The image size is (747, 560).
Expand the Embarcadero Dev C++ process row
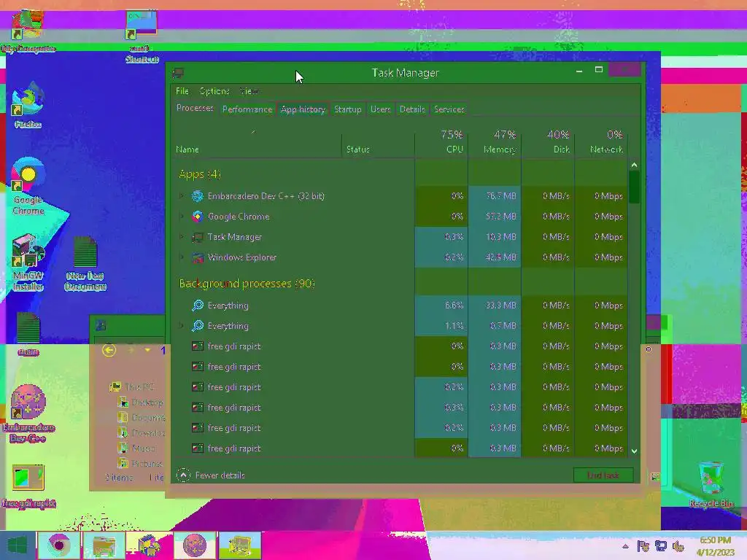(x=182, y=195)
